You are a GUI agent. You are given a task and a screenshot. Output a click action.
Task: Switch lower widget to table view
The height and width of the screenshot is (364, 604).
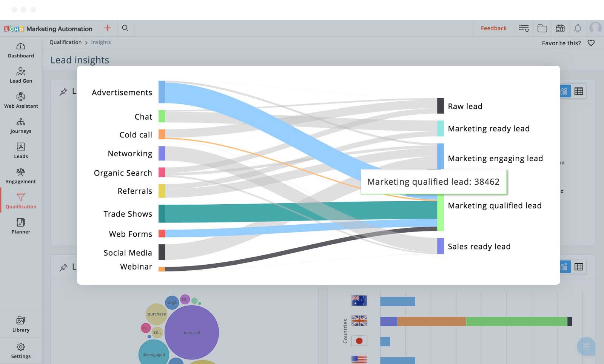pyautogui.click(x=579, y=267)
